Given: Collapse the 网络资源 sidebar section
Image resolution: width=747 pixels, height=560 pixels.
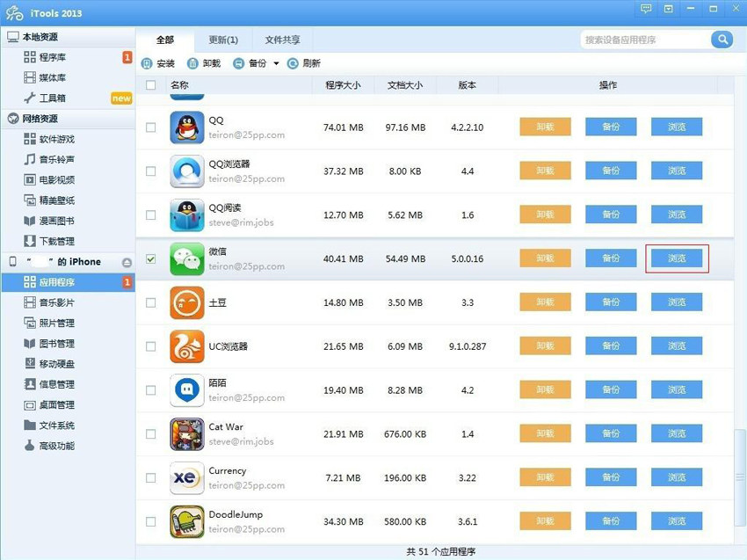Looking at the screenshot, I should 14,119.
